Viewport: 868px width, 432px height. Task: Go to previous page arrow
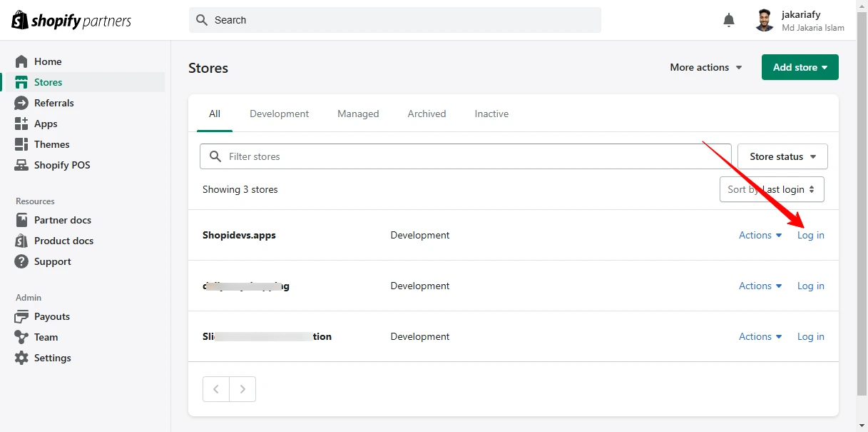pyautogui.click(x=216, y=389)
